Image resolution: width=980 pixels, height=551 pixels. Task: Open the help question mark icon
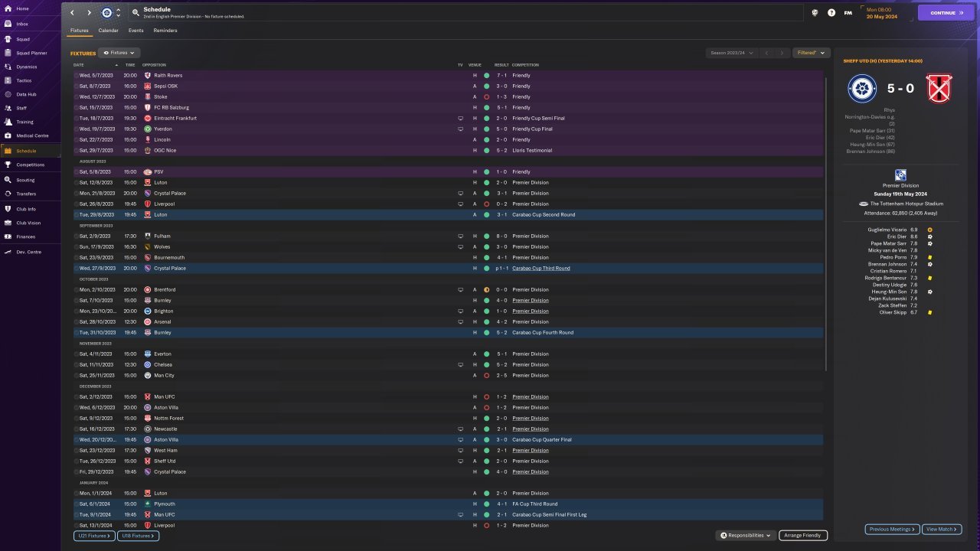[x=831, y=13]
